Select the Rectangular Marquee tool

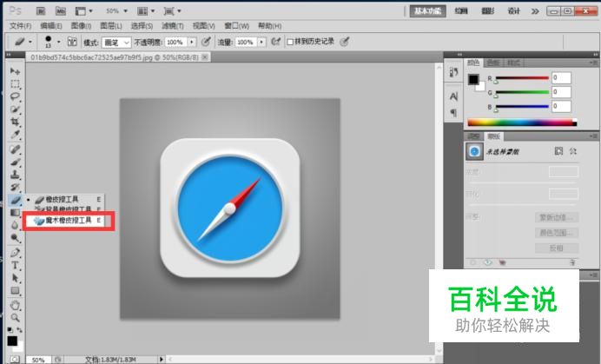tap(15, 84)
